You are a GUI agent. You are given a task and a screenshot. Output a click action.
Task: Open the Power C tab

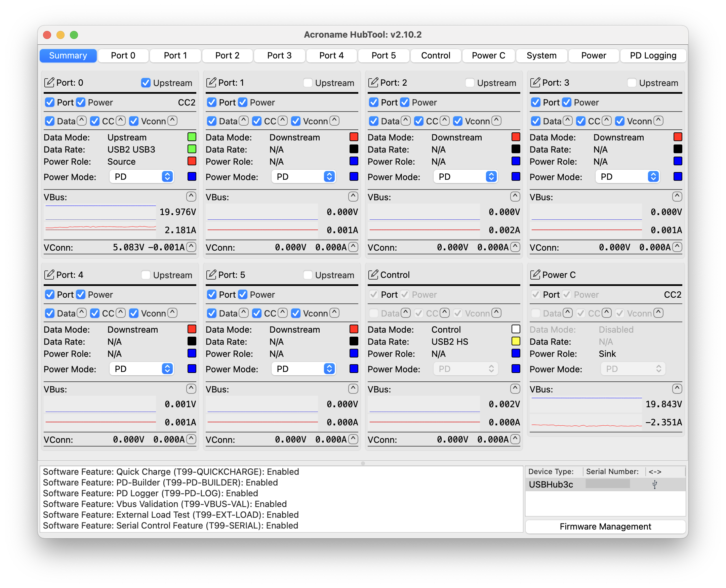pos(488,55)
